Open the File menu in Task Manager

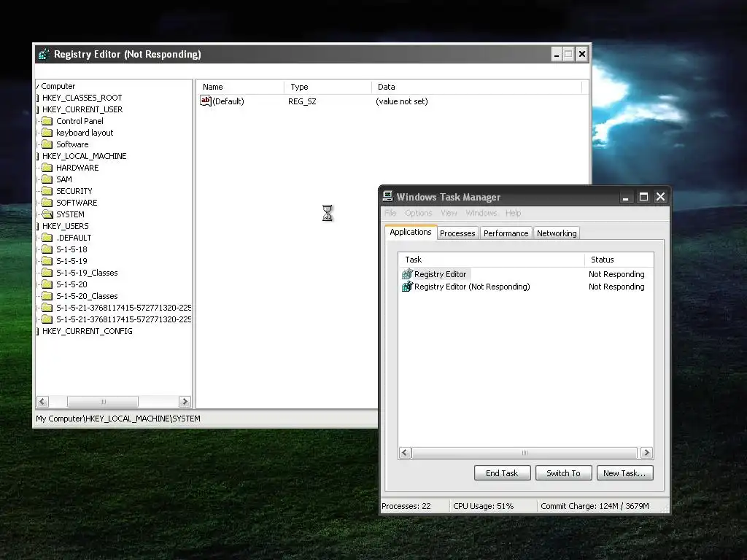[390, 213]
